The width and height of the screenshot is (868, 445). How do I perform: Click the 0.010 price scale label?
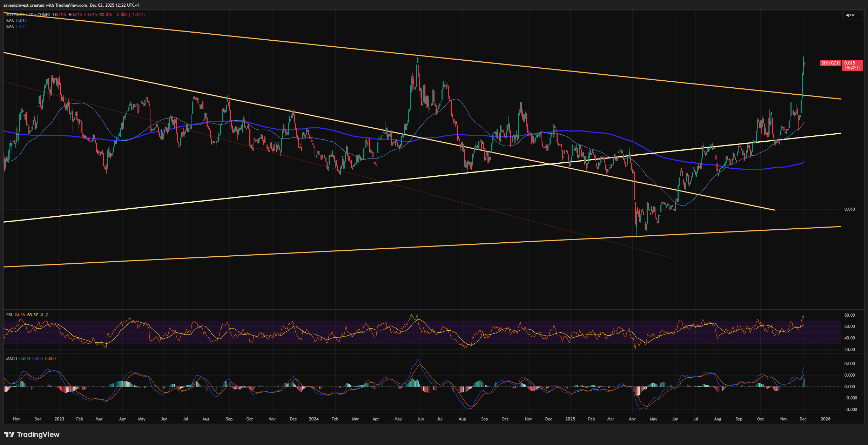pos(849,209)
